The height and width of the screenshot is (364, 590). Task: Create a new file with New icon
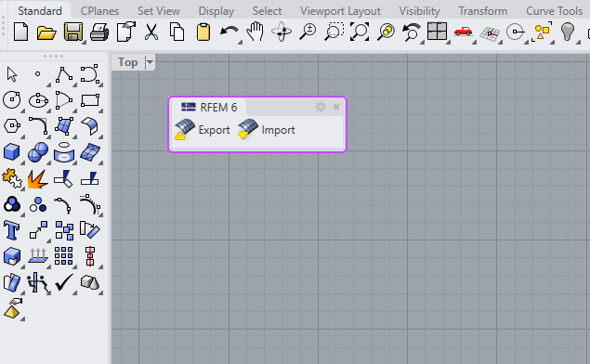pyautogui.click(x=20, y=32)
